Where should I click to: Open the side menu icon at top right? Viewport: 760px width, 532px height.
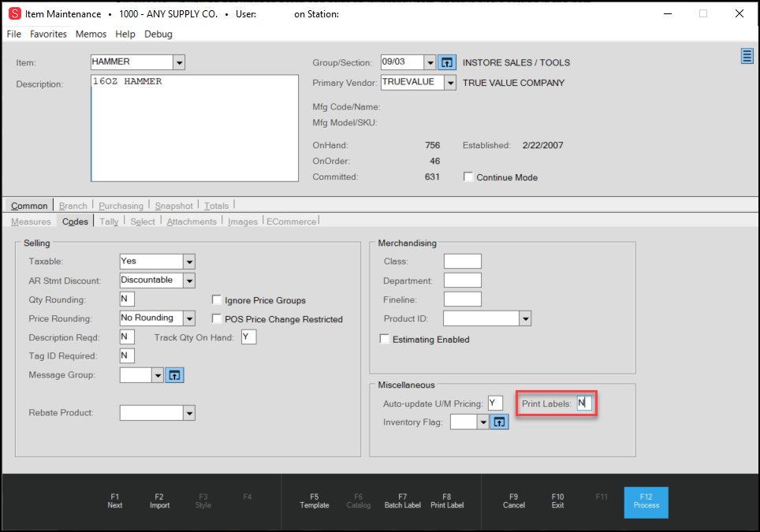pyautogui.click(x=747, y=56)
